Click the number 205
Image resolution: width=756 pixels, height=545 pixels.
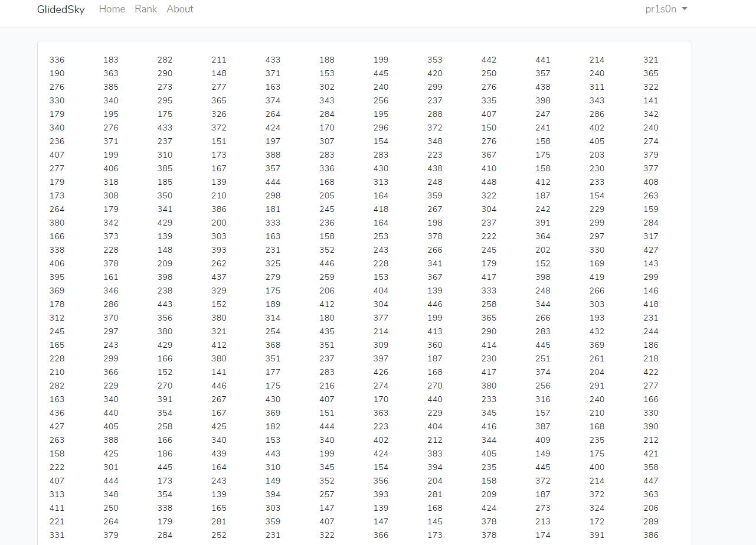[327, 195]
